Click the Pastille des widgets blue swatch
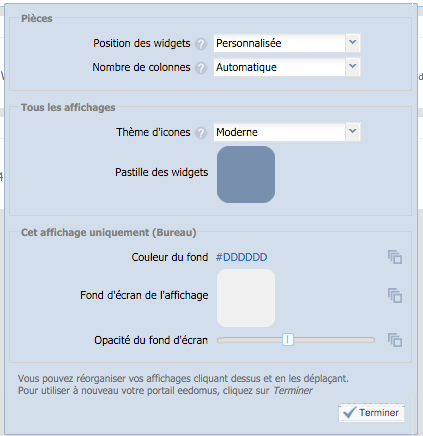The width and height of the screenshot is (423, 436). pos(246,174)
